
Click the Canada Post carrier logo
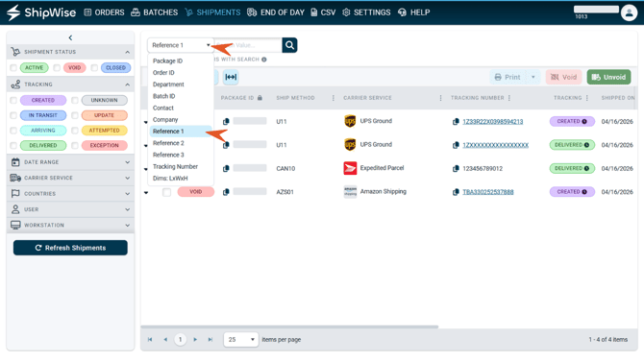point(350,168)
